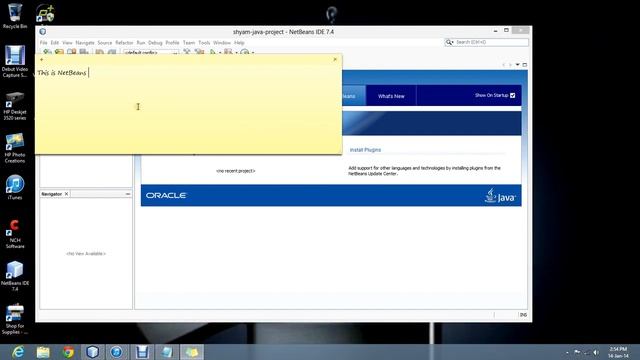This screenshot has width=640, height=360.
Task: Add a new sticky note with plus
Action: [x=42, y=60]
